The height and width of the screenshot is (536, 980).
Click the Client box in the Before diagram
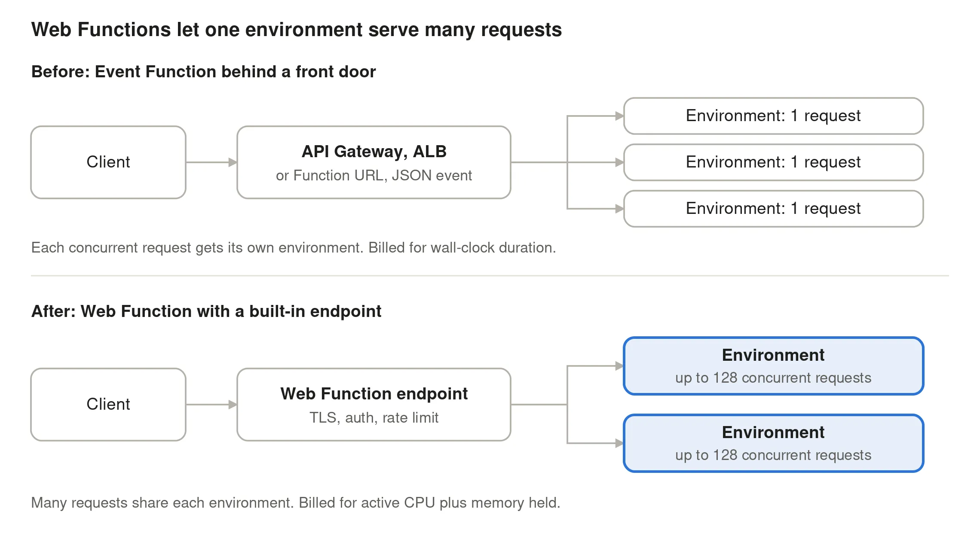coord(108,162)
